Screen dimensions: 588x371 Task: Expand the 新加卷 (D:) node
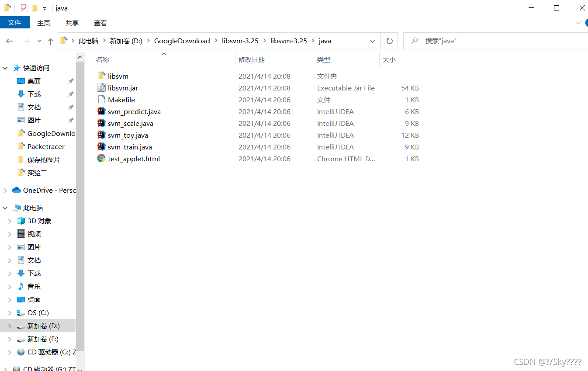[10, 326]
